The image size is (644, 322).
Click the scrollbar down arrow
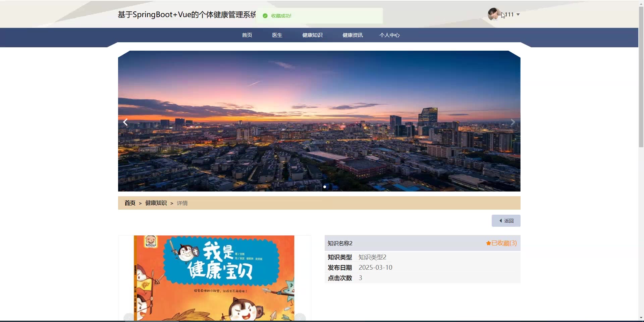point(641,318)
